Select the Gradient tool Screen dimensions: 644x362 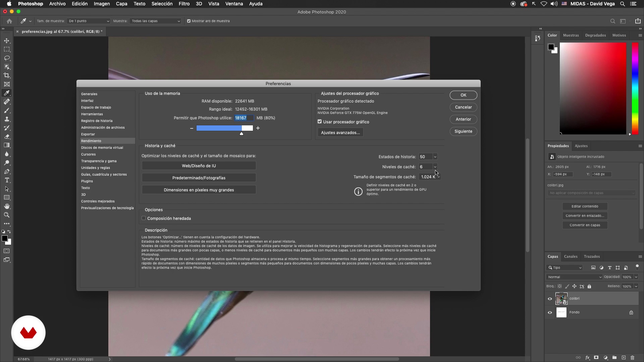7,145
